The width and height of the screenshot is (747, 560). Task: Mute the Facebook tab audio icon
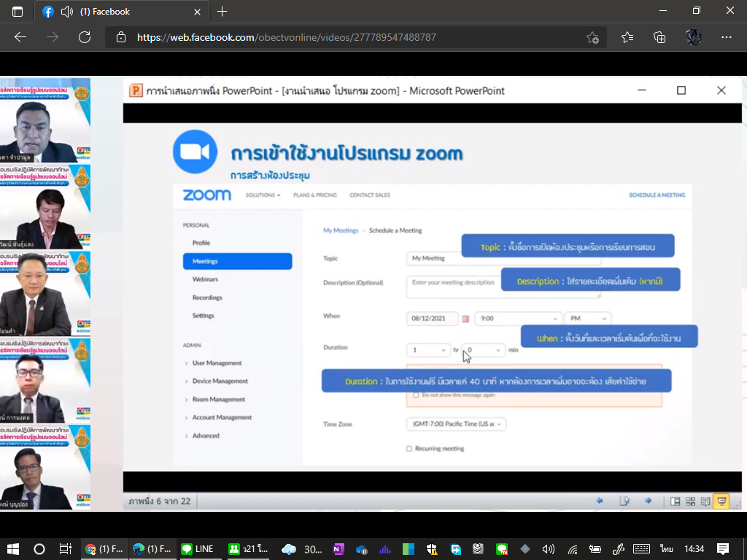(66, 12)
